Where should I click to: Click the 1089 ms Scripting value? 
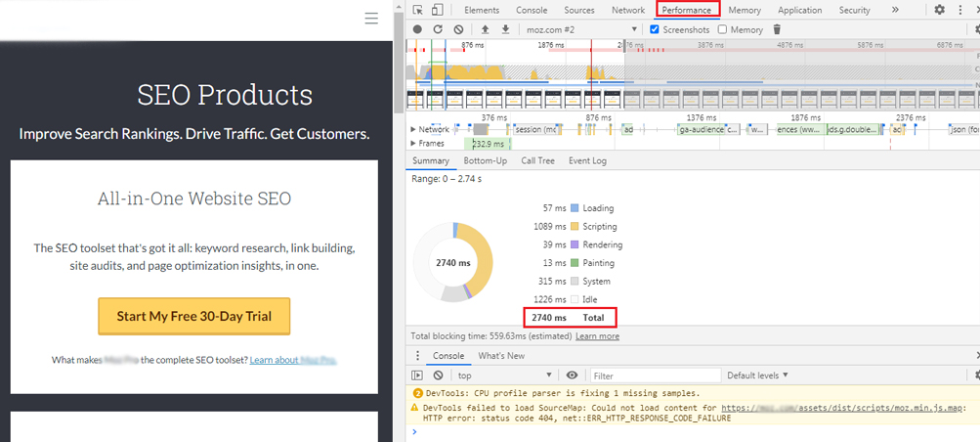(549, 226)
